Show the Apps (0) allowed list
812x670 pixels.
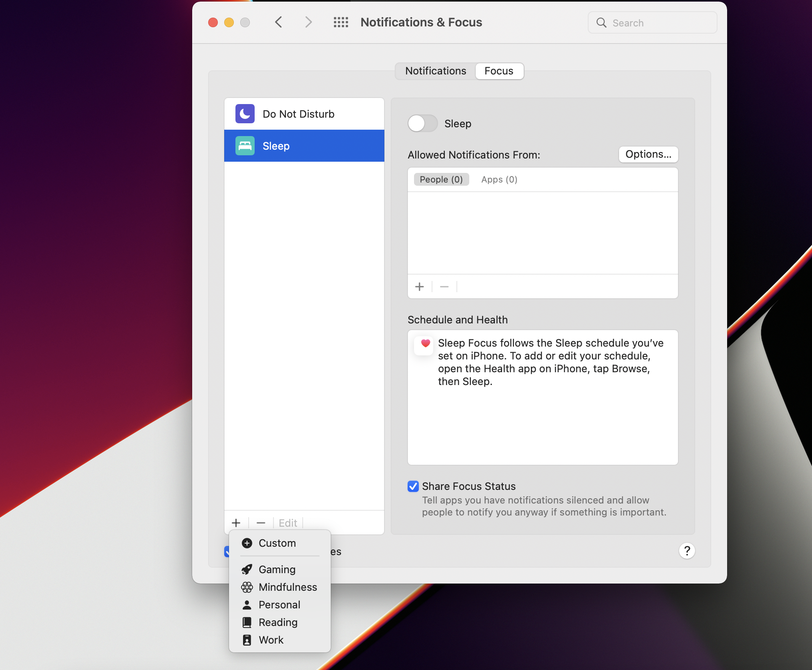tap(499, 180)
